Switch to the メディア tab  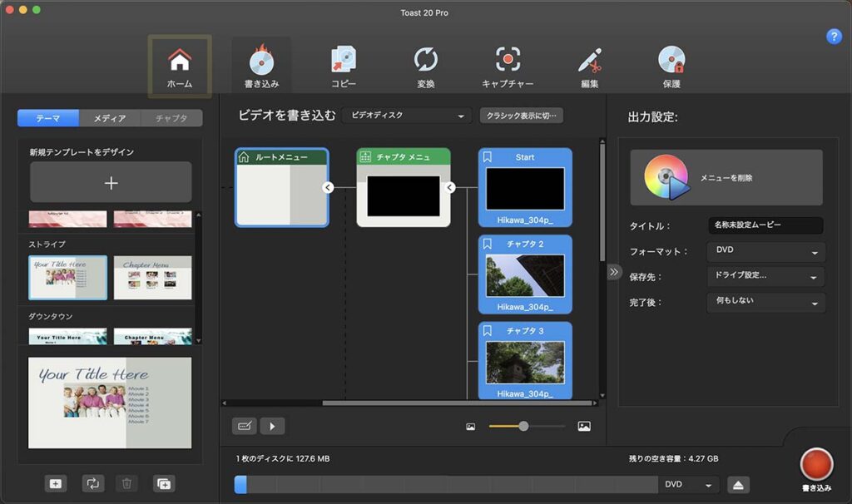click(x=110, y=118)
